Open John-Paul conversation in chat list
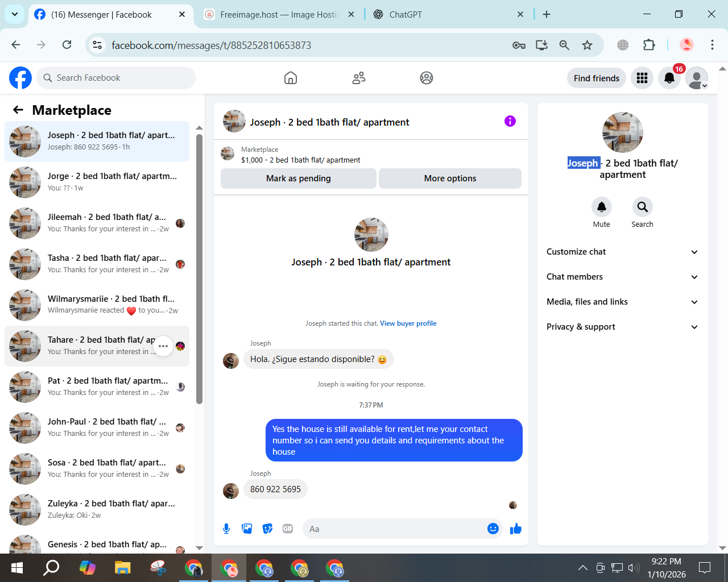This screenshot has height=582, width=728. point(97,427)
